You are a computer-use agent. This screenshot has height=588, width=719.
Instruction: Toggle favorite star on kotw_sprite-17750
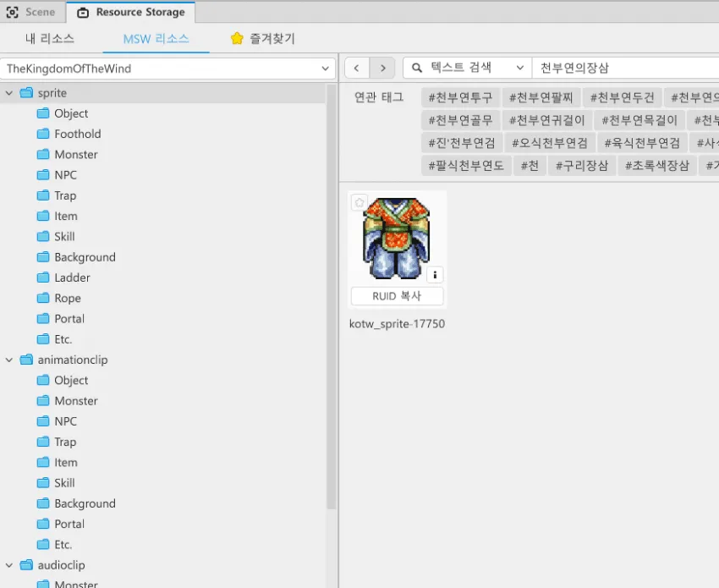(359, 202)
